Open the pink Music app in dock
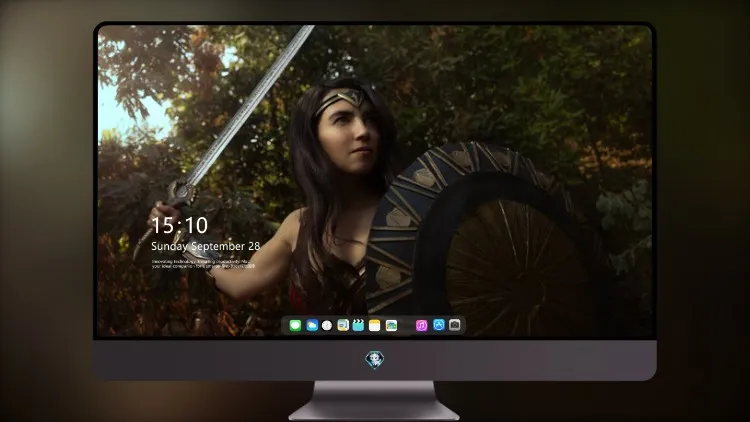The height and width of the screenshot is (422, 750). (x=421, y=326)
